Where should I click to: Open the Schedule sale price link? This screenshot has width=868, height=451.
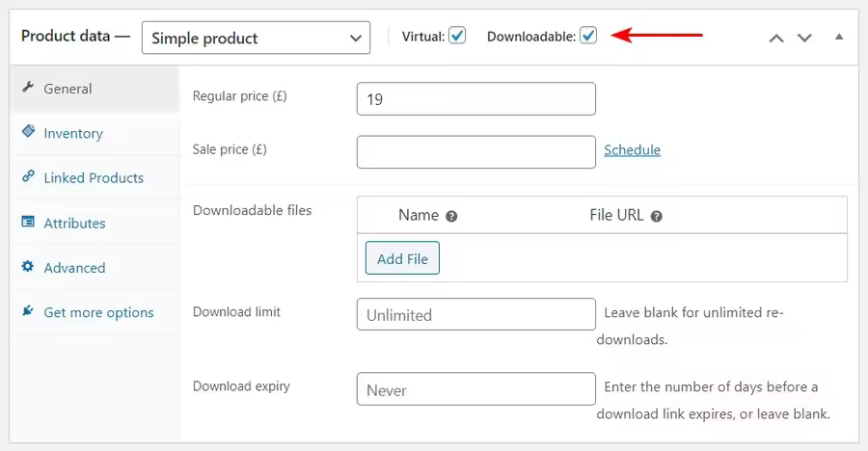pos(632,150)
